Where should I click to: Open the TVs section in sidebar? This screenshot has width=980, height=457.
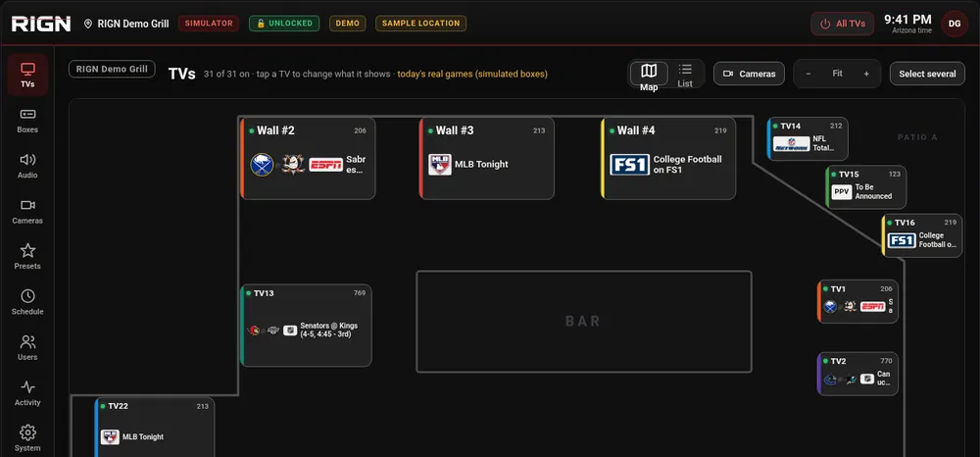coord(27,75)
